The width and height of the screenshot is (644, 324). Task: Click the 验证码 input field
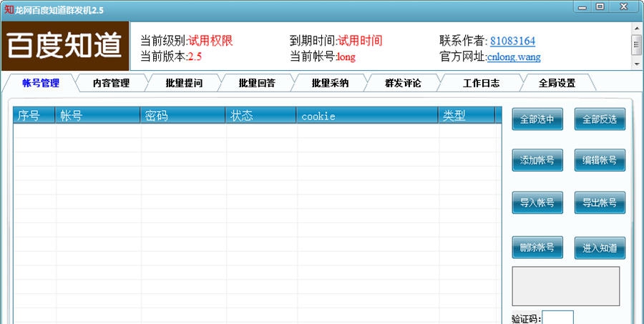pos(557,318)
